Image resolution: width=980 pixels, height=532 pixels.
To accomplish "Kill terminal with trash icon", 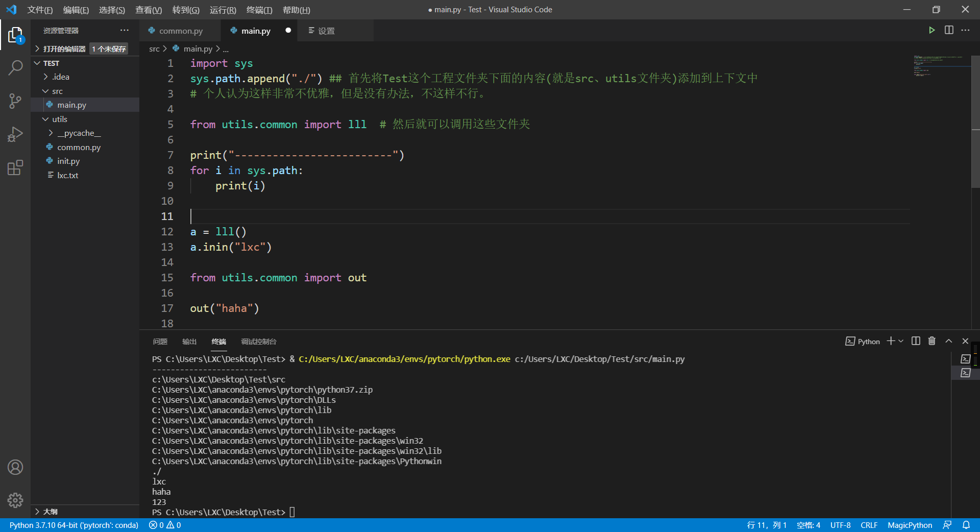I will point(932,341).
